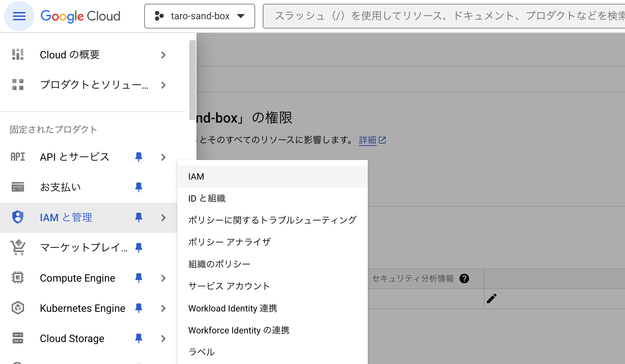Open IAM と管理 in the sidebar
The image size is (625, 364).
coord(66,217)
